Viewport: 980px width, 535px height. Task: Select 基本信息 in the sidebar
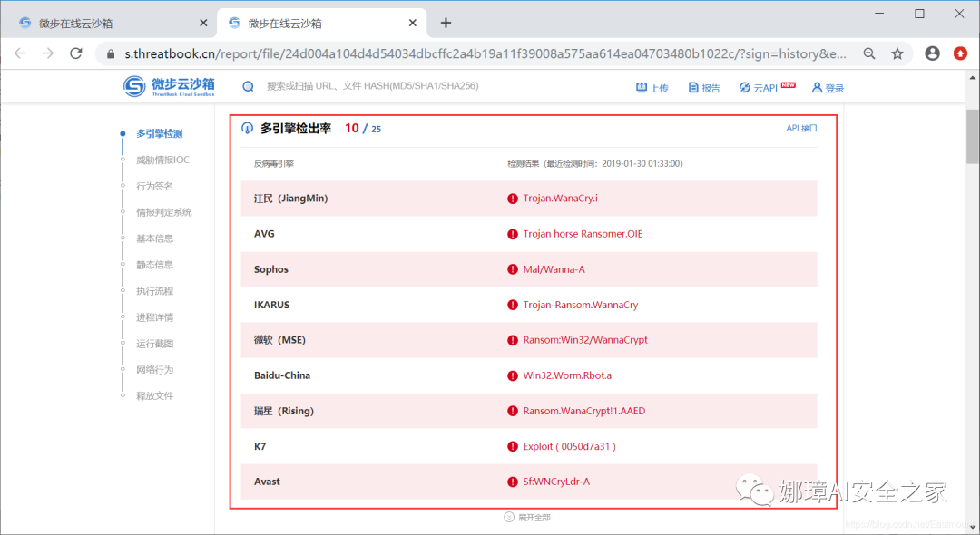coord(155,238)
